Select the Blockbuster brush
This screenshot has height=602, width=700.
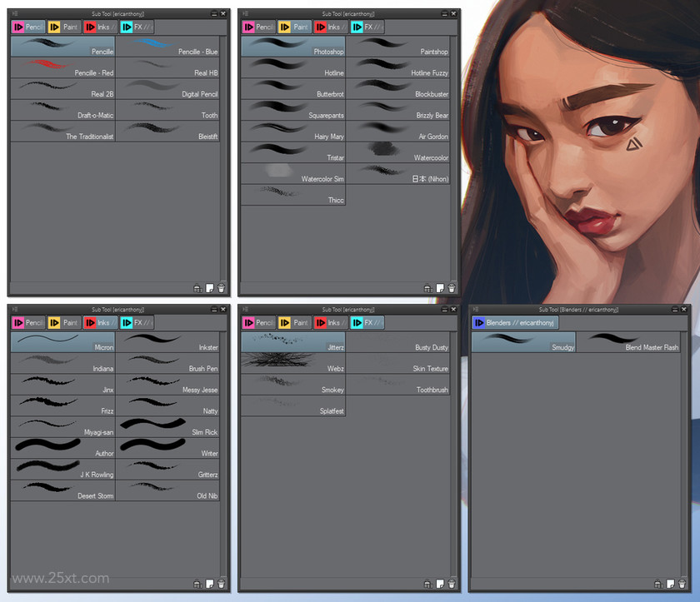pos(397,89)
